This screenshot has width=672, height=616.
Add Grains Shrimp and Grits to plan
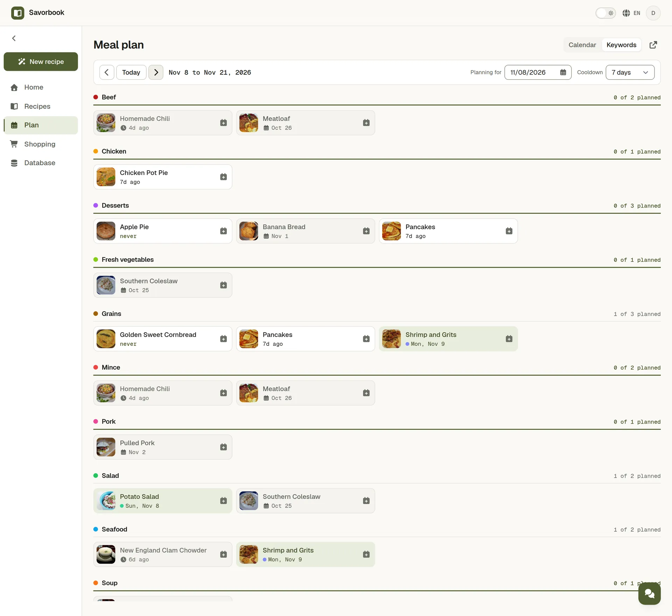(x=509, y=339)
